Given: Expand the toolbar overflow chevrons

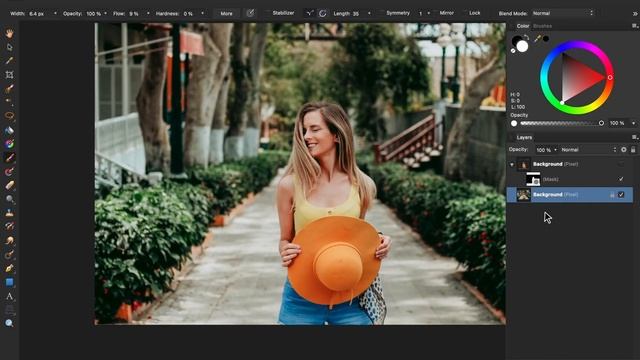Looking at the screenshot, I should point(635,13).
